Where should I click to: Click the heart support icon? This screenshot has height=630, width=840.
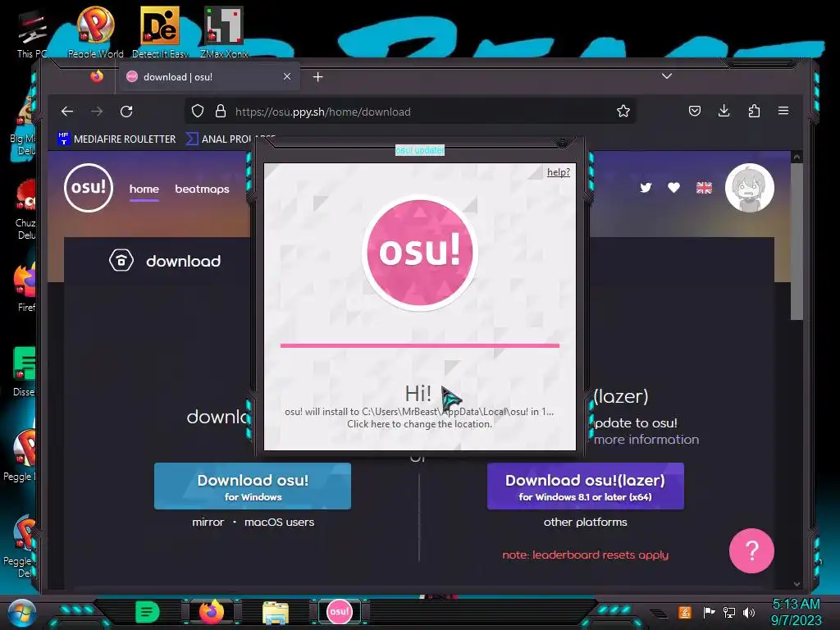pos(674,188)
